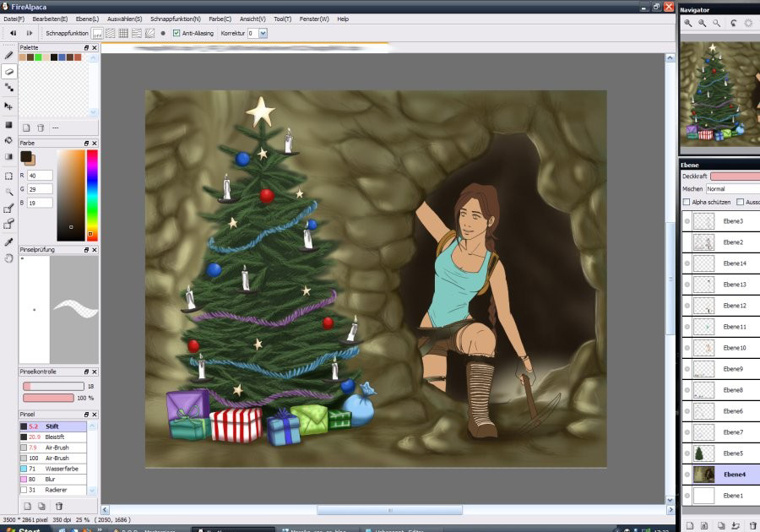760x532 pixels.
Task: Open the Auswählen menu
Action: (x=125, y=19)
